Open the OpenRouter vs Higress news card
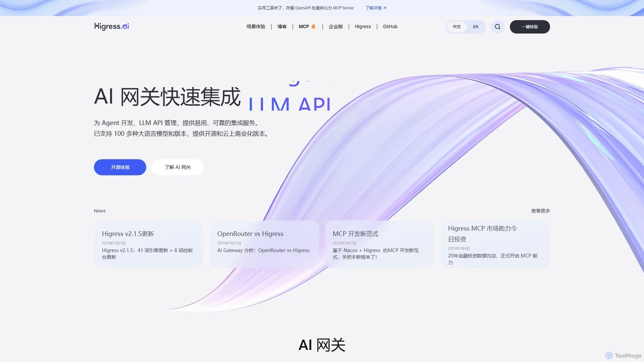Viewport: 644px width, 362px height. point(264,244)
